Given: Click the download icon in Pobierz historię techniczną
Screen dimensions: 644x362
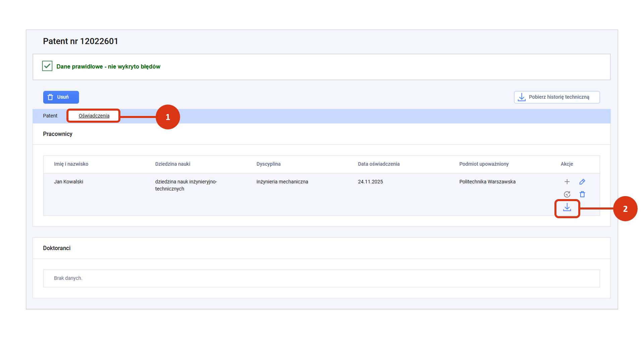Looking at the screenshot, I should pyautogui.click(x=522, y=97).
